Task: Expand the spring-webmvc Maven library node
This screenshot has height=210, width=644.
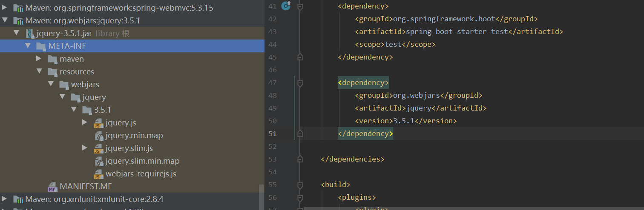Action: pyautogui.click(x=4, y=8)
